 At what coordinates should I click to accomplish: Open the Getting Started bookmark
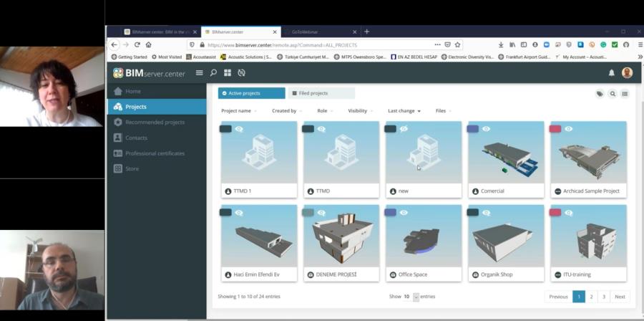pos(129,57)
